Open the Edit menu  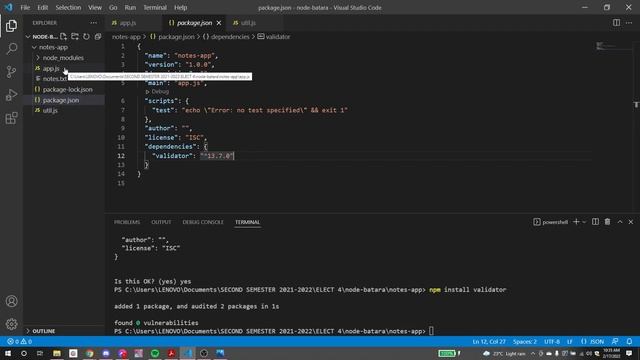point(42,7)
